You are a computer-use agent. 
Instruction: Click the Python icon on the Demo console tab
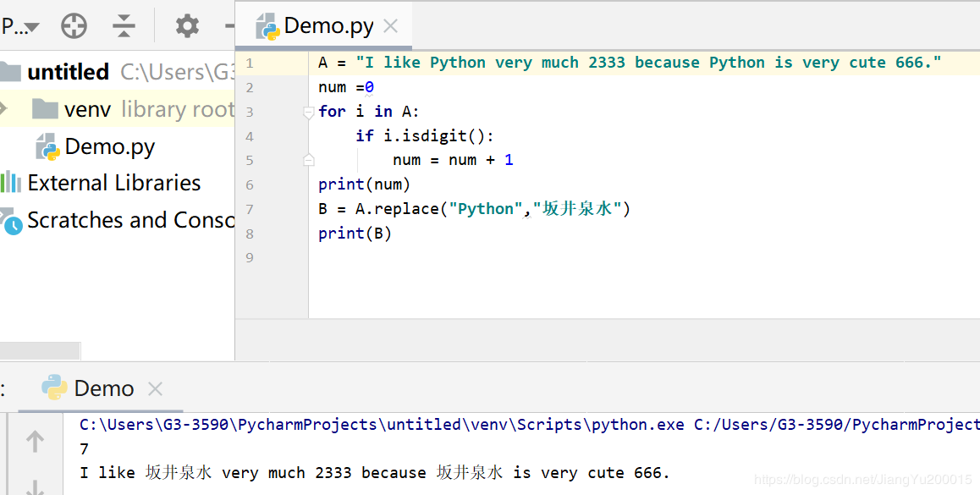point(53,388)
